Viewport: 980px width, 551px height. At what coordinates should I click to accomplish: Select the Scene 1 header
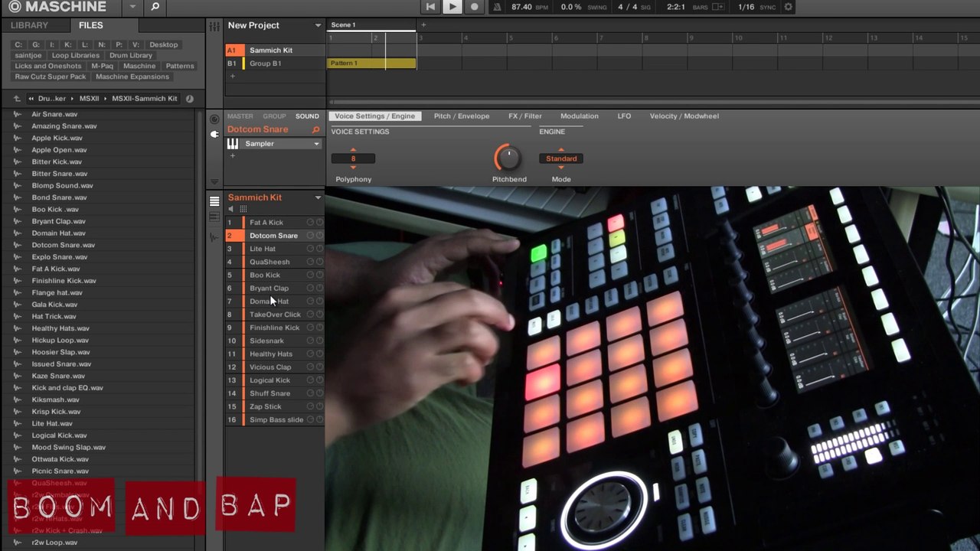coord(372,25)
